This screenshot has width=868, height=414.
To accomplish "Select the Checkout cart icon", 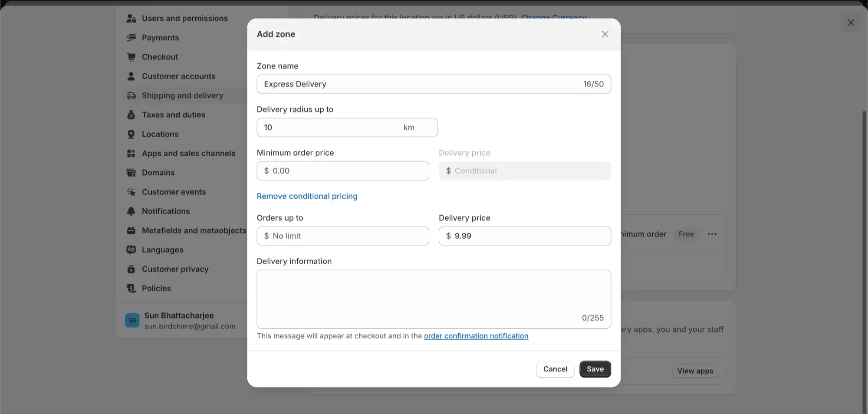I will (131, 57).
